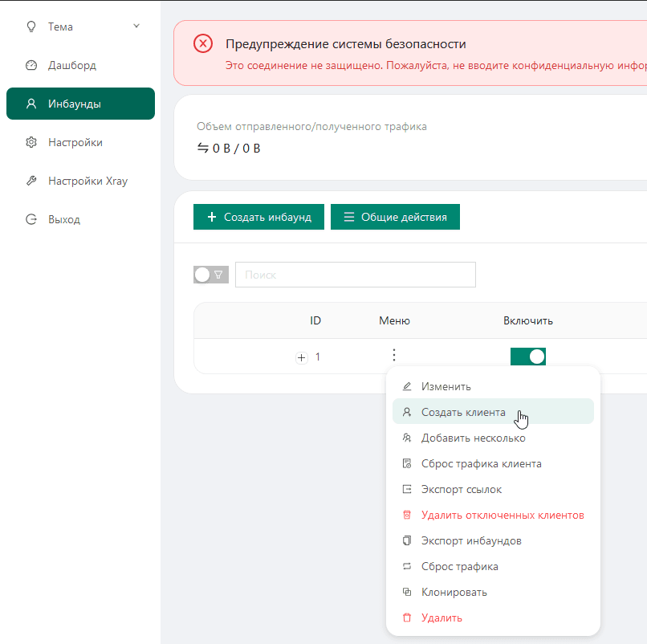647x644 pixels.
Task: Click the pencil icon beside Изменить
Action: (407, 387)
